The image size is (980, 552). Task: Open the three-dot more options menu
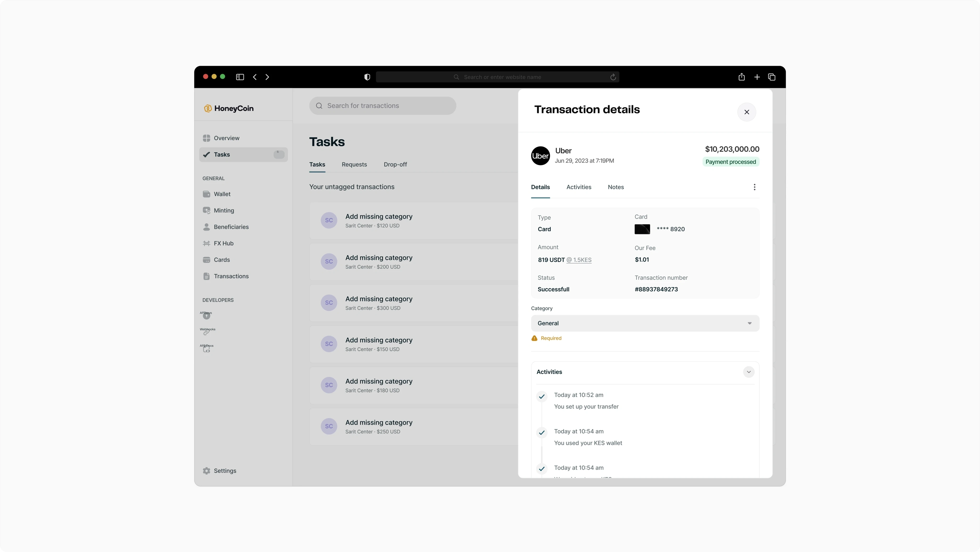(x=754, y=187)
